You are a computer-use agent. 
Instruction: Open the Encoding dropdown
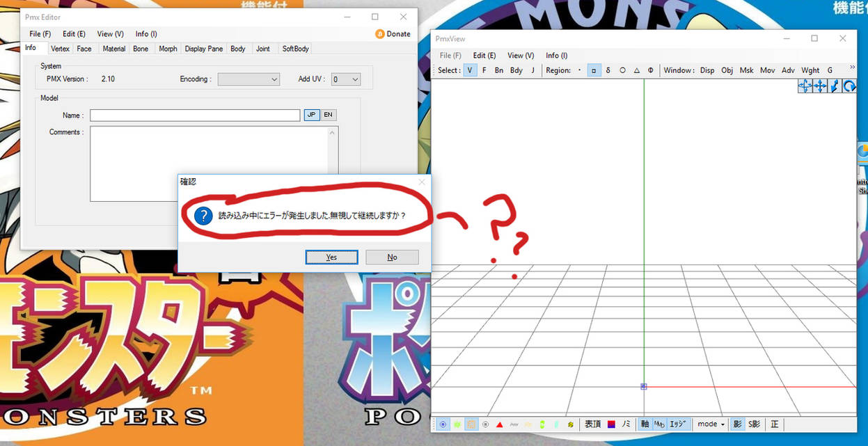(x=248, y=79)
